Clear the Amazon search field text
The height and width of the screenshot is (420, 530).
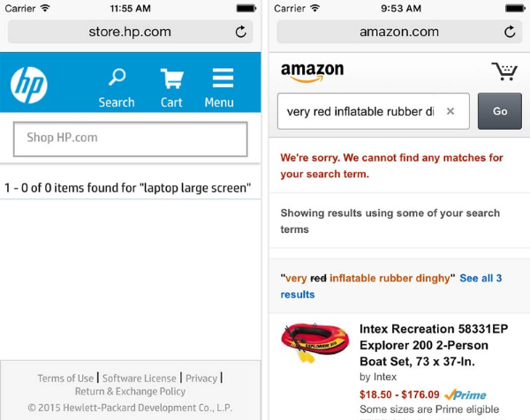pyautogui.click(x=450, y=111)
